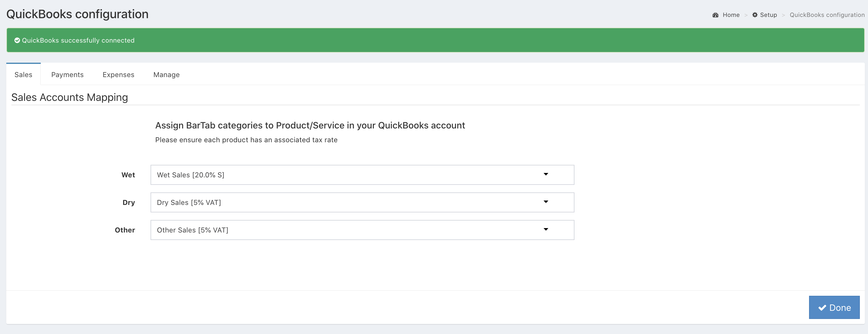This screenshot has height=334, width=868.
Task: Switch to the Payments tab
Action: pyautogui.click(x=67, y=75)
